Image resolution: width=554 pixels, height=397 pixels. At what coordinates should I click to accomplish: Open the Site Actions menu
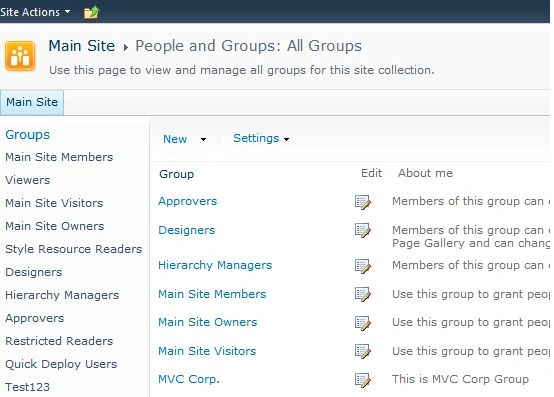pos(35,12)
